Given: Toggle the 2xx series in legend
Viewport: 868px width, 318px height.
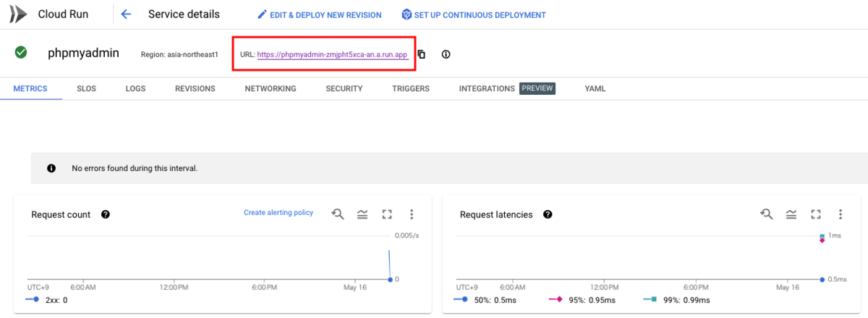Looking at the screenshot, I should tap(47, 299).
